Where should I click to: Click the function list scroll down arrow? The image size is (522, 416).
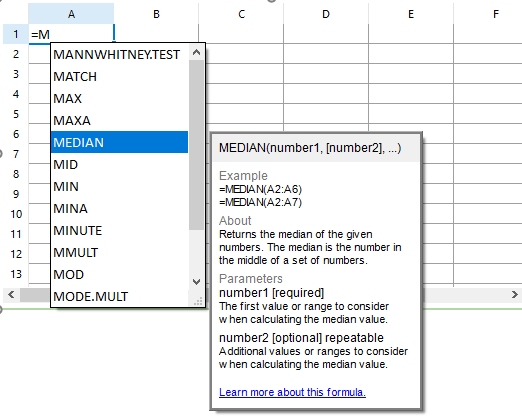pos(196,282)
